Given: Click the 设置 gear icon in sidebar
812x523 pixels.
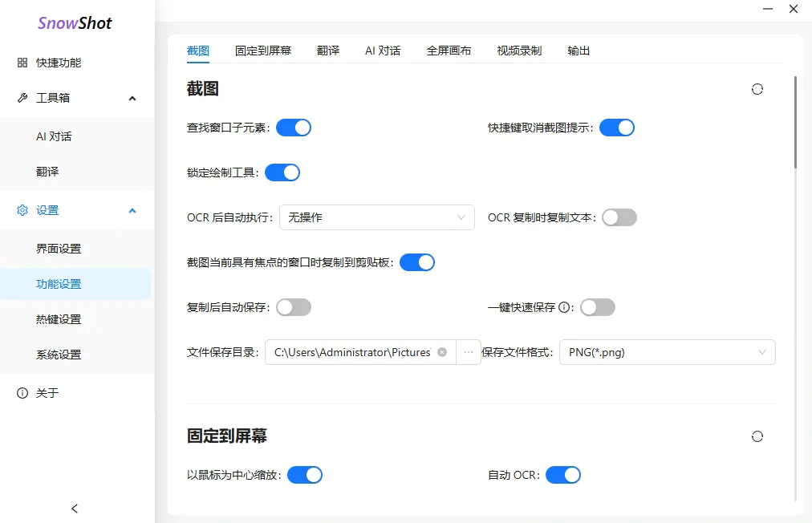Looking at the screenshot, I should 21,210.
